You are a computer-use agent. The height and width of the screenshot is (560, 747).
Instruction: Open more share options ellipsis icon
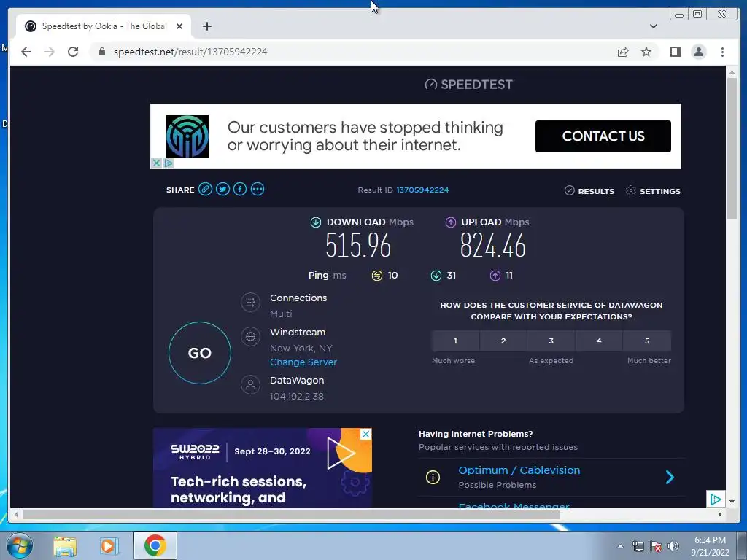click(x=258, y=189)
